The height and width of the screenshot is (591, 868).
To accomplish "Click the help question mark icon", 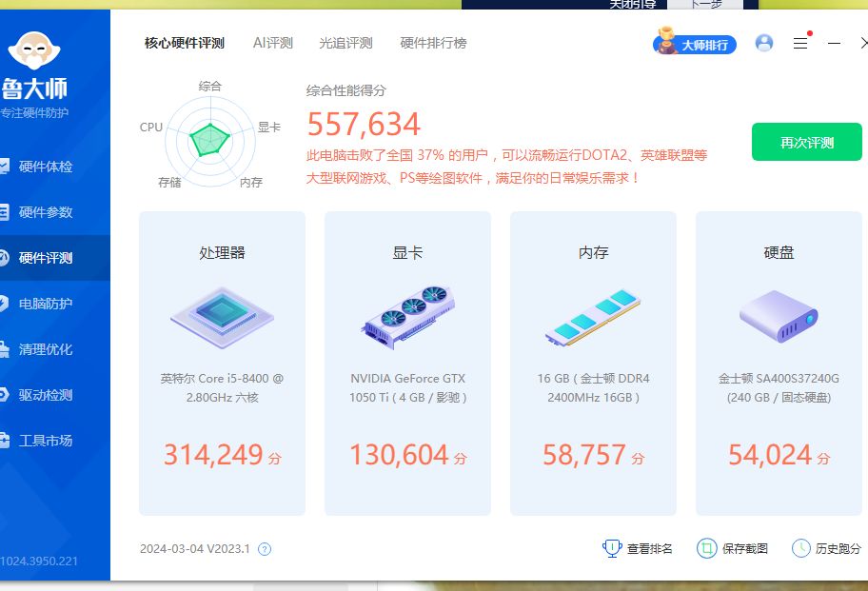I will 265,549.
